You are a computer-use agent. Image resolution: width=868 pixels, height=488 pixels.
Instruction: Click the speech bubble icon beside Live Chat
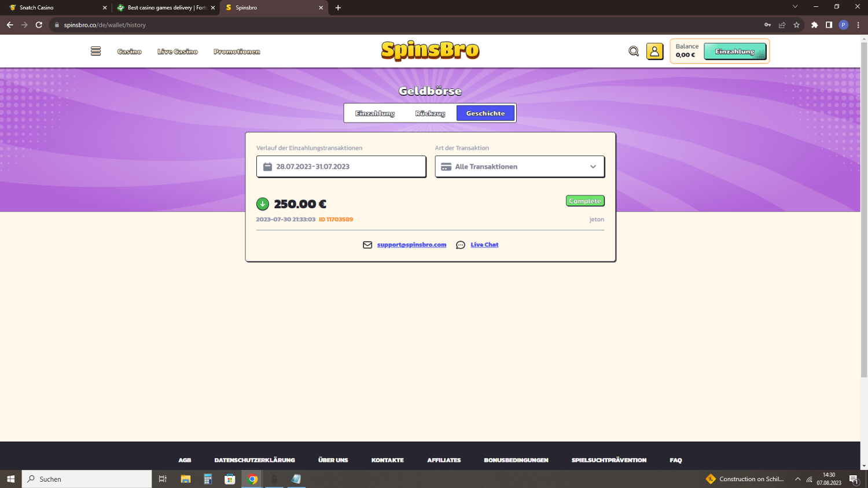(x=460, y=245)
